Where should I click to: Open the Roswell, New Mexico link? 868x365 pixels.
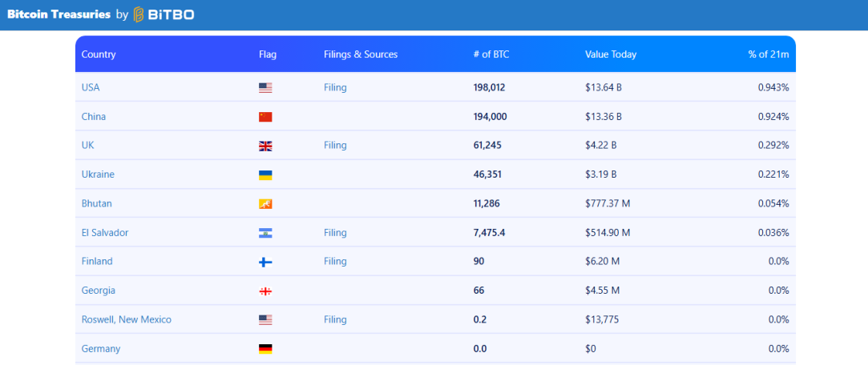click(x=126, y=319)
